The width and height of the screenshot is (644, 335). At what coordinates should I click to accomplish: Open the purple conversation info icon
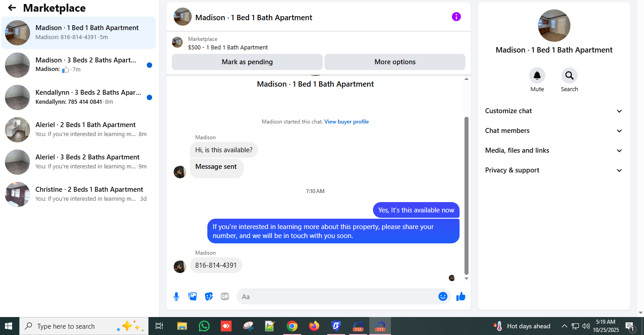[456, 17]
